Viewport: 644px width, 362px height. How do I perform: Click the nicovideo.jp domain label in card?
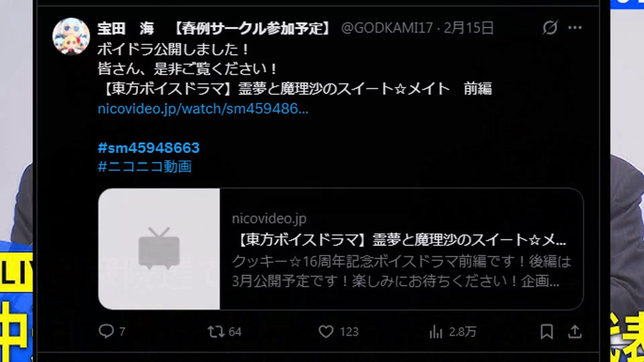[x=269, y=219]
